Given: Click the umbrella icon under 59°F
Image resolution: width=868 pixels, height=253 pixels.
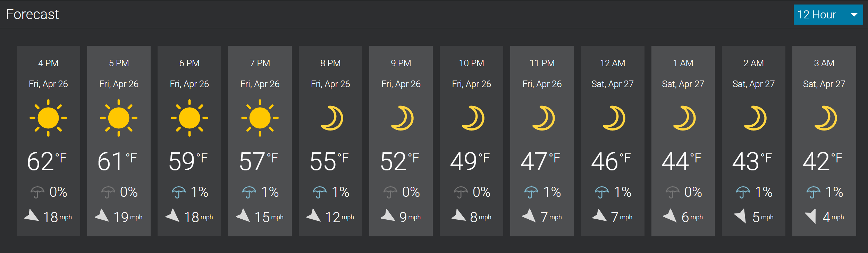Looking at the screenshot, I should pos(179,192).
